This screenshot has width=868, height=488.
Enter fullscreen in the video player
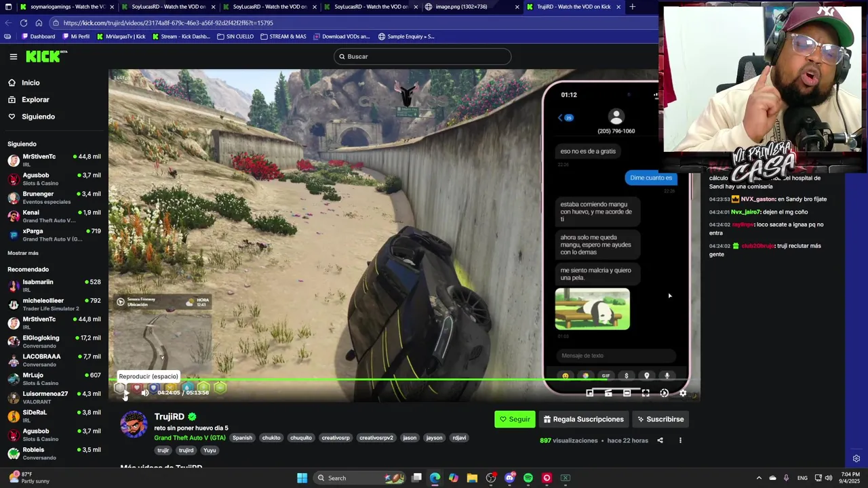click(x=646, y=393)
